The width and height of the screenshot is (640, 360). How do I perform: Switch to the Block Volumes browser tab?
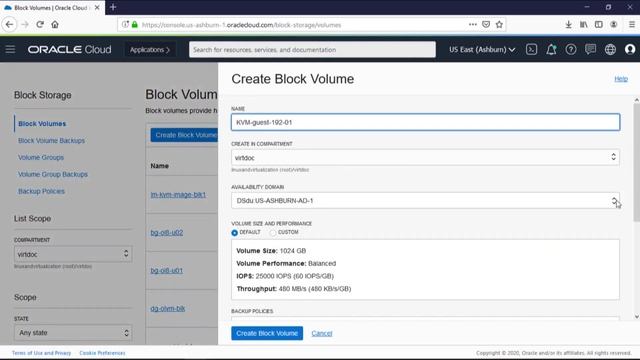[x=52, y=8]
